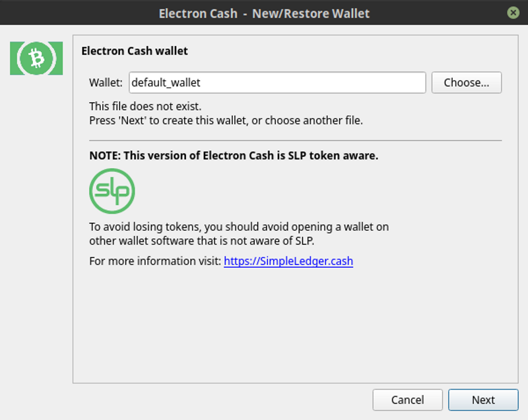Click the 'To avoid losing tokens' warning text

coord(239,233)
